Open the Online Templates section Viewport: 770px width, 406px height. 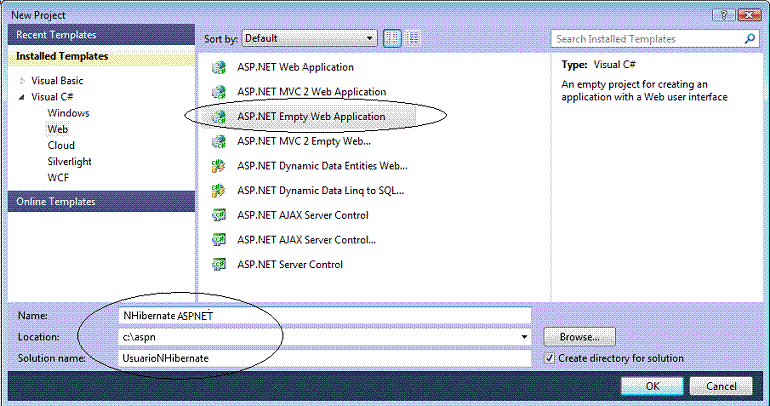101,202
